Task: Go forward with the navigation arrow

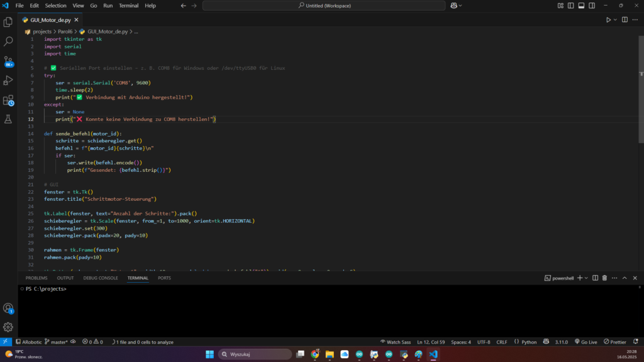Action: (194, 6)
